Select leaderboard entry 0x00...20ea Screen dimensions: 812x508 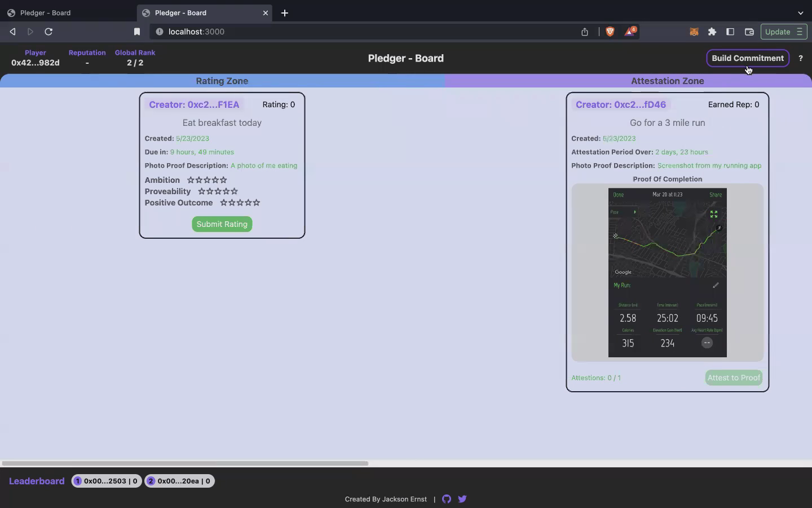[x=180, y=481]
